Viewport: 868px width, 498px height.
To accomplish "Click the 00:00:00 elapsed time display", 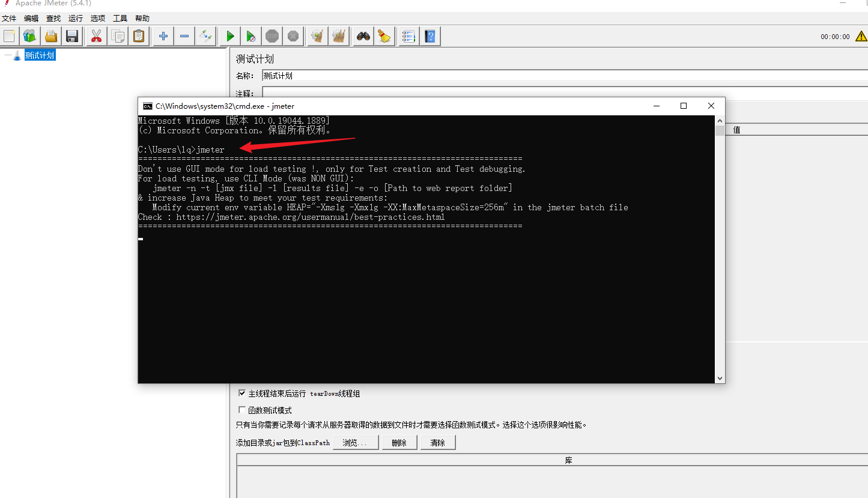I will point(835,37).
